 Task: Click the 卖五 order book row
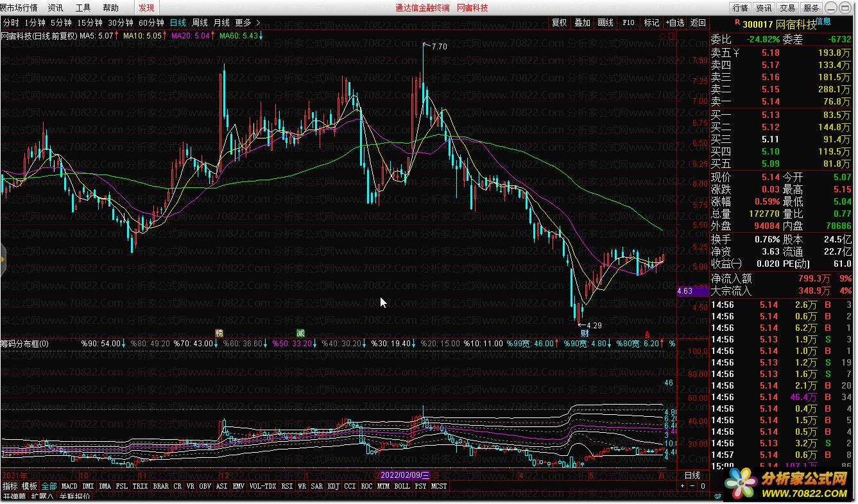(x=782, y=53)
